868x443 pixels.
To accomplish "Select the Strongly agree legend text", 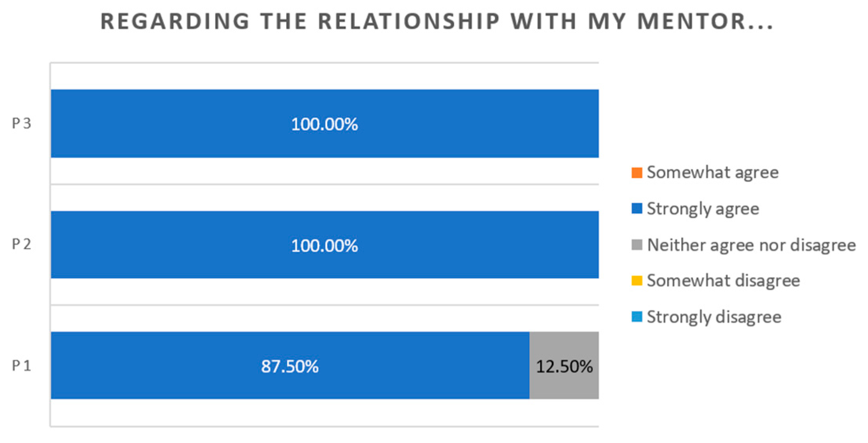I will (703, 209).
